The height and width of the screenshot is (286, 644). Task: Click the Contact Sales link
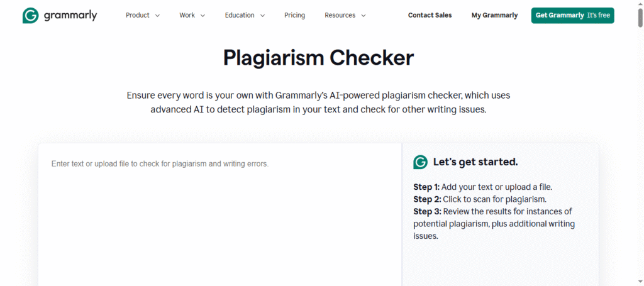430,15
